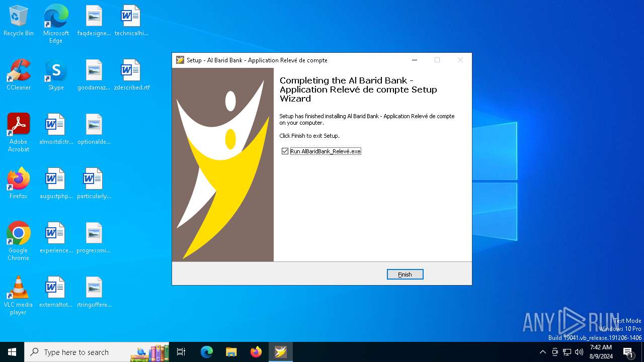The width and height of the screenshot is (644, 362).
Task: Select the Google Chrome desktop shortcut
Action: (x=19, y=241)
